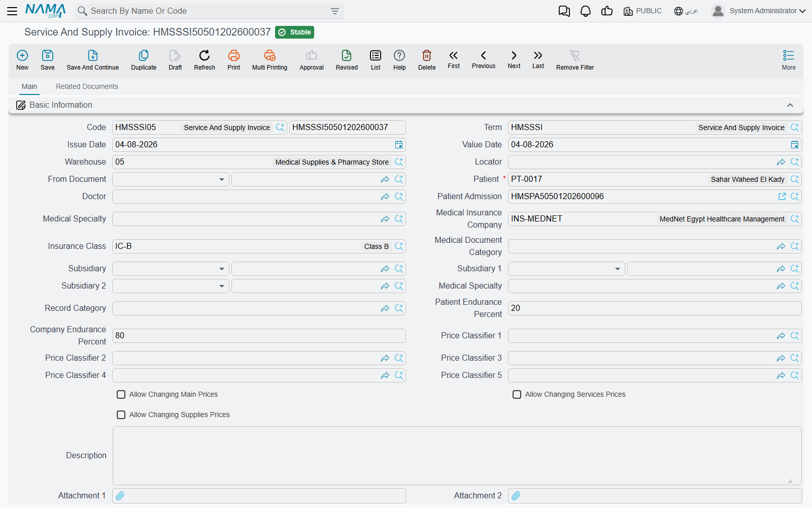Screen dimensions: 812x508
Task: Open Multi Printing
Action: [x=269, y=59]
